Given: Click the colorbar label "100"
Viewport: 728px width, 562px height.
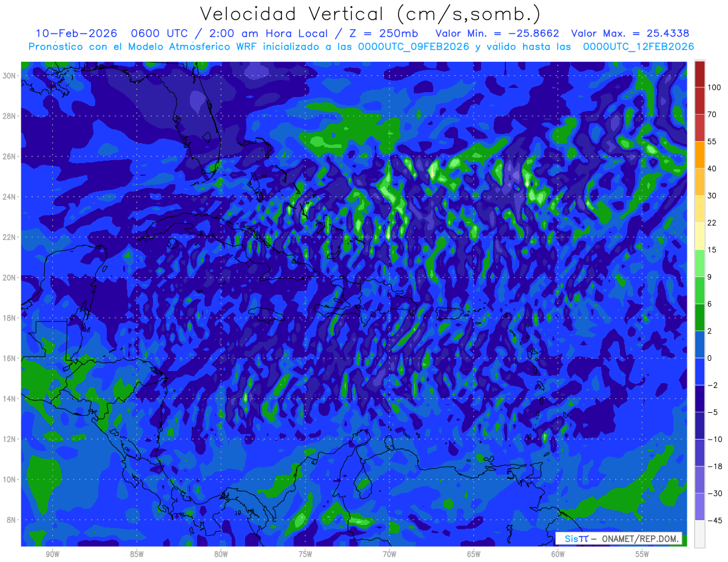Looking at the screenshot, I should pos(714,87).
